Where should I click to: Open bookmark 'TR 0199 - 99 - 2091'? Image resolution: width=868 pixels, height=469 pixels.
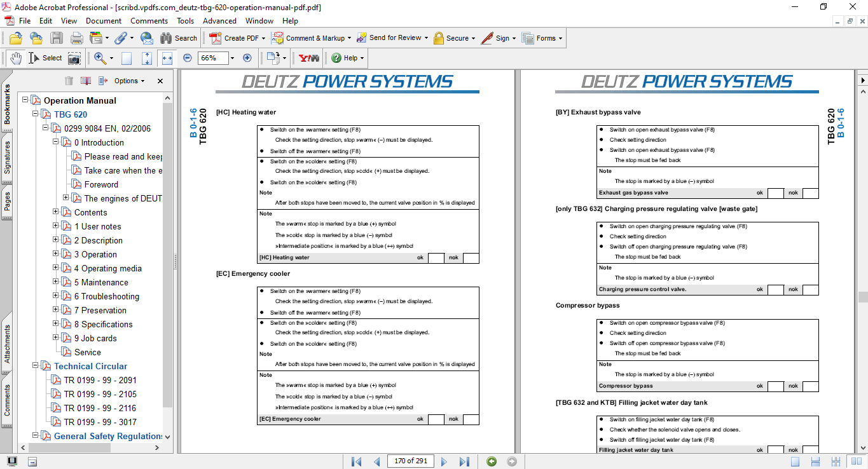100,380
